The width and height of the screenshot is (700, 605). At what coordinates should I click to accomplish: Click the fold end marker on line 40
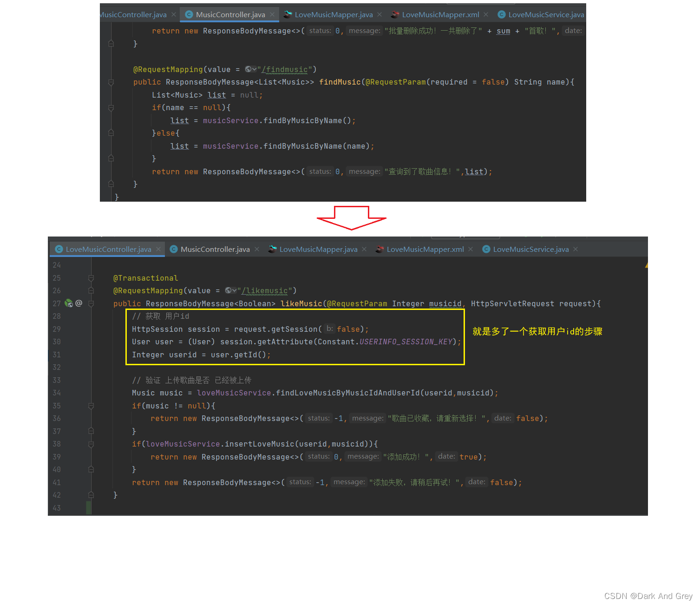(x=91, y=470)
